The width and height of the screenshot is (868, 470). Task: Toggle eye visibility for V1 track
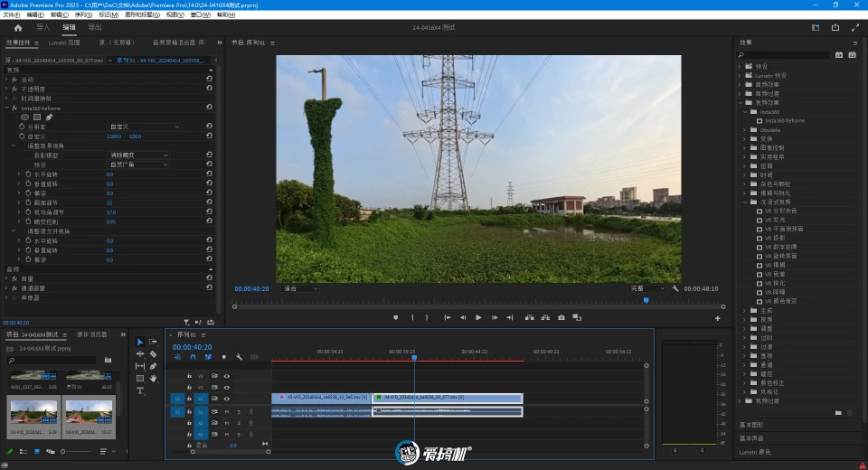tap(226, 399)
